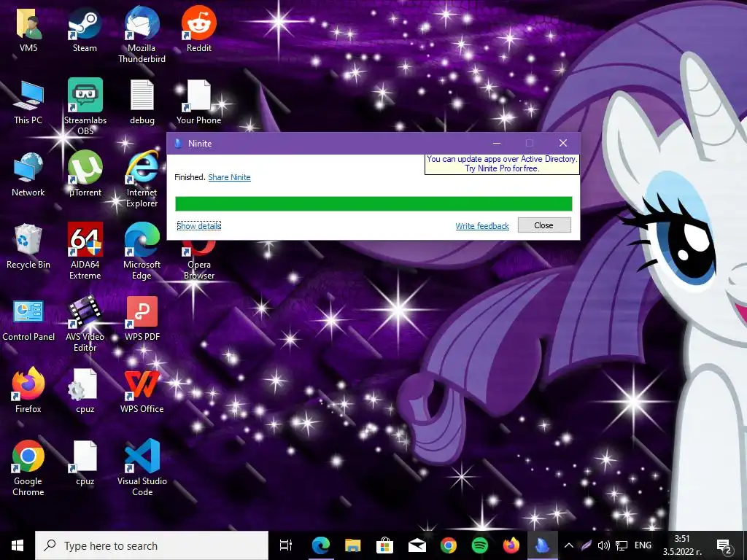The height and width of the screenshot is (560, 747).
Task: Expand the hidden system tray icons
Action: pyautogui.click(x=569, y=545)
